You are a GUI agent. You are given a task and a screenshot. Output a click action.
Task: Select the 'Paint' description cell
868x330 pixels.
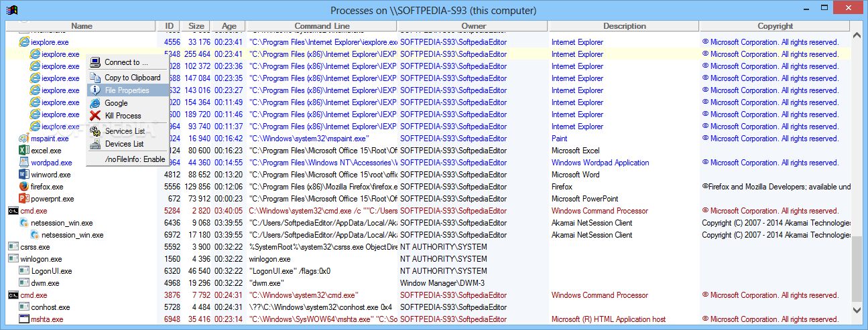pos(560,139)
